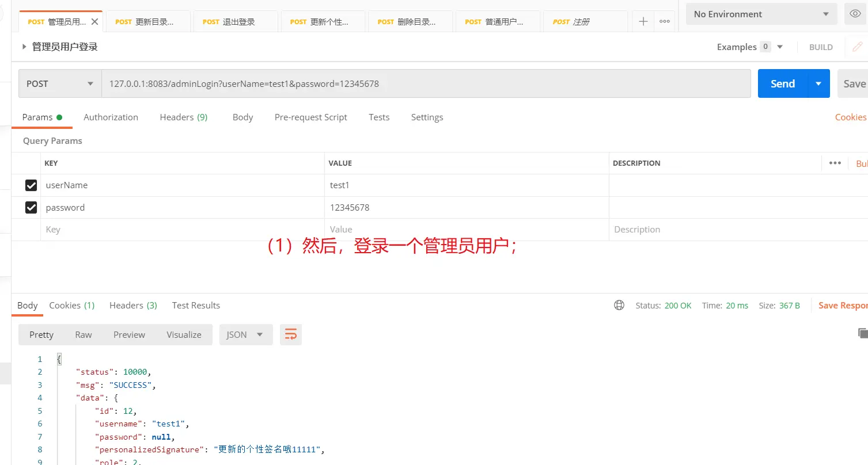Open the POST method dropdown
Viewport: 868px width, 465px height.
coord(60,83)
